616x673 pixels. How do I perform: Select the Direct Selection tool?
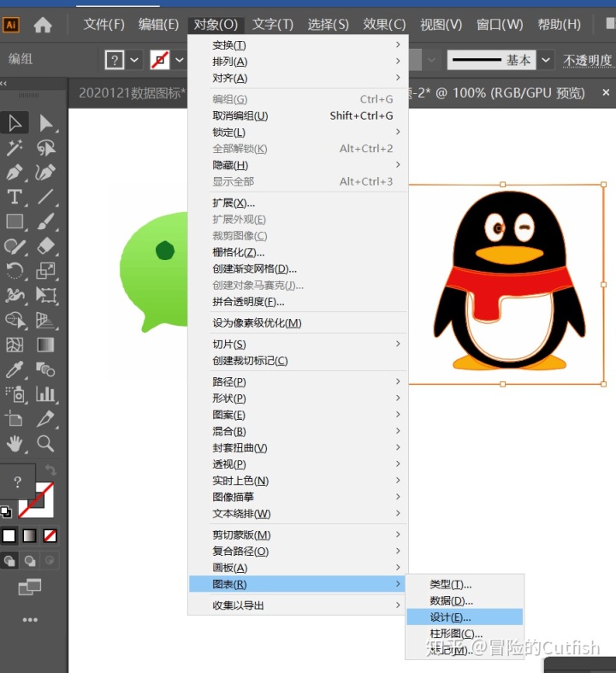point(45,123)
